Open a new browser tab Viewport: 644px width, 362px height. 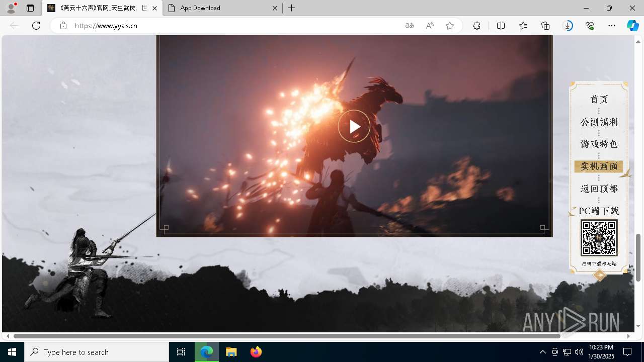(291, 8)
